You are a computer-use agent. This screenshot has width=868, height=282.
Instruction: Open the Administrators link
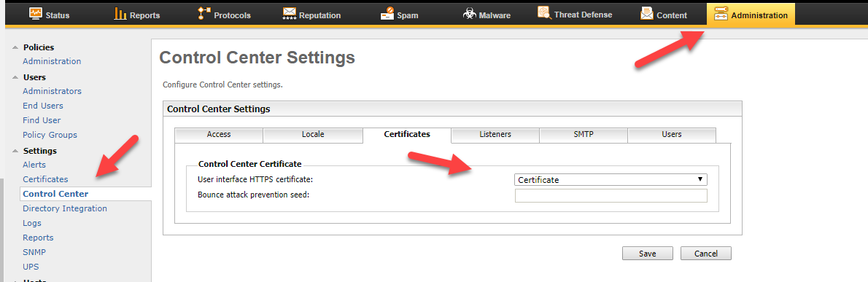[x=52, y=91]
